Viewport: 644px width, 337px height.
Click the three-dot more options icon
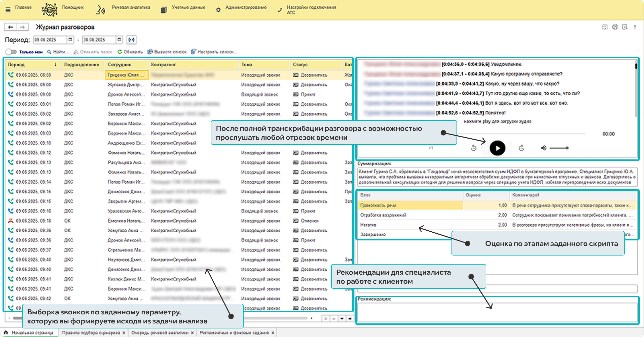(x=635, y=27)
